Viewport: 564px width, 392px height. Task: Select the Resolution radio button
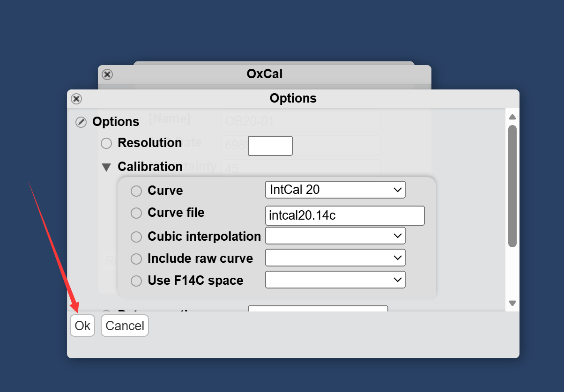(107, 143)
